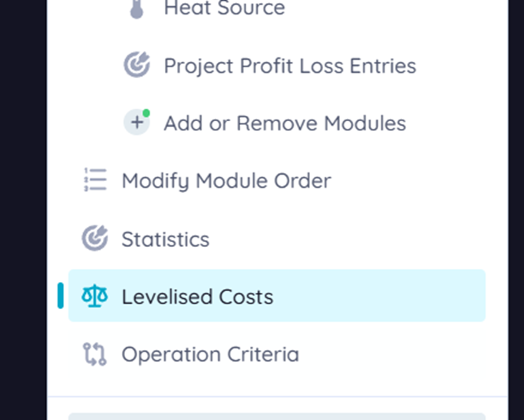Click the grey button below the sidebar divider
This screenshot has width=524, height=420.
(x=276, y=416)
